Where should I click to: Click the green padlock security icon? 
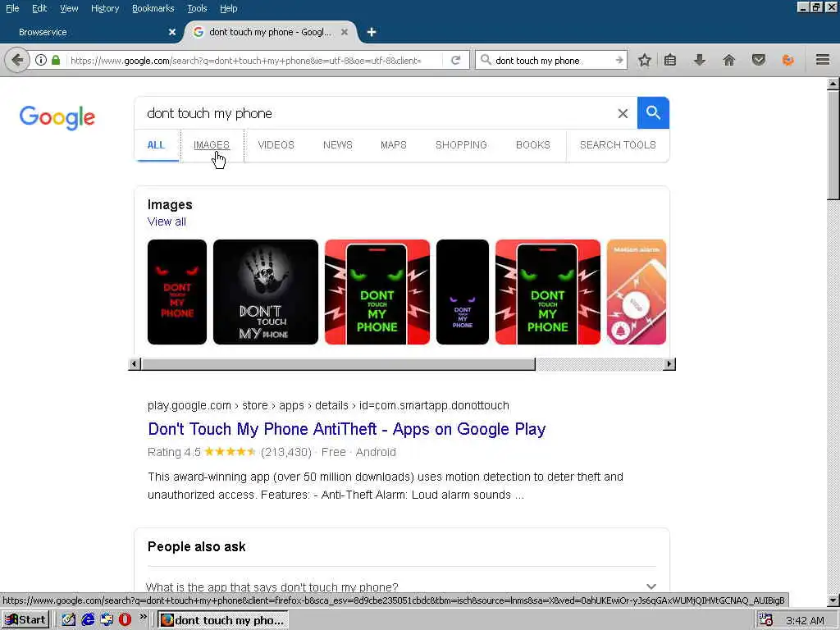56,60
